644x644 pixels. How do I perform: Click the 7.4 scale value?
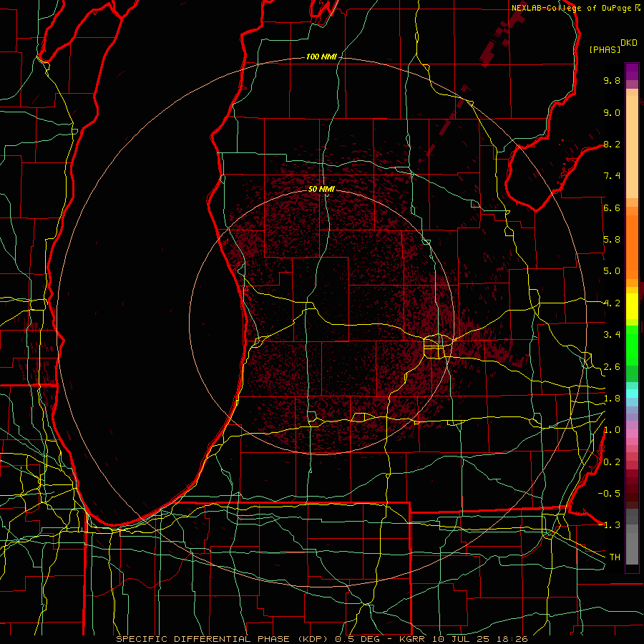[612, 176]
